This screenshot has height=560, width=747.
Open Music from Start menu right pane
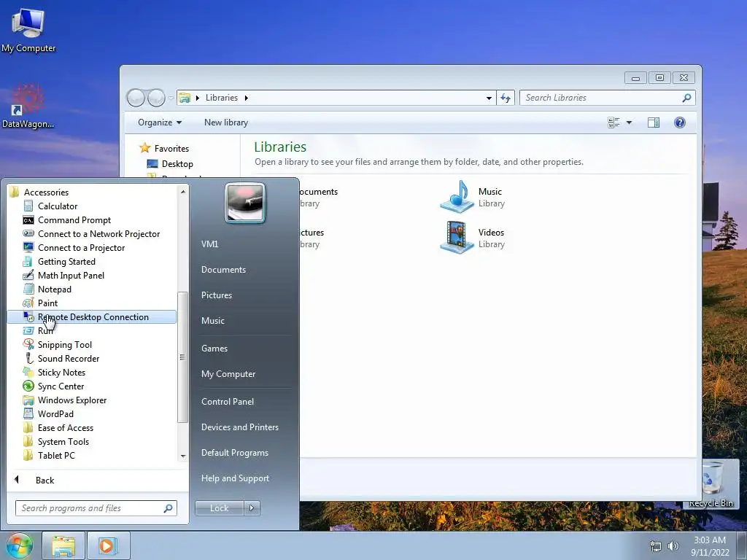click(212, 321)
